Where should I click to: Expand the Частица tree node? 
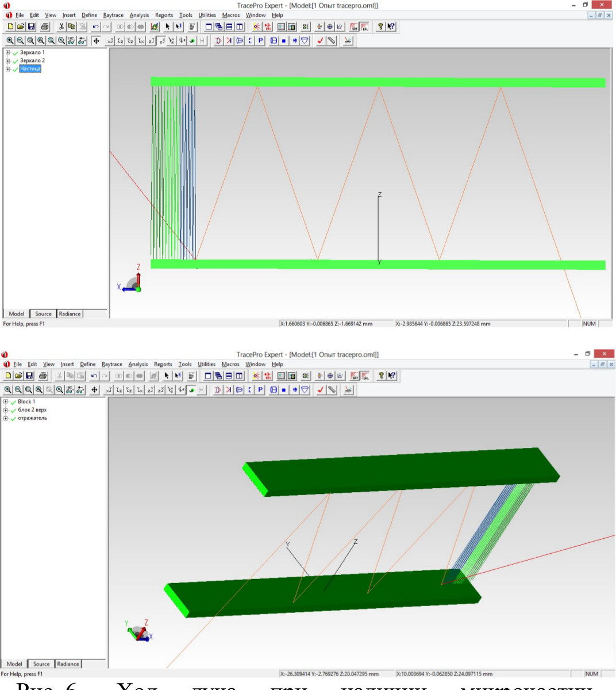pos(7,69)
